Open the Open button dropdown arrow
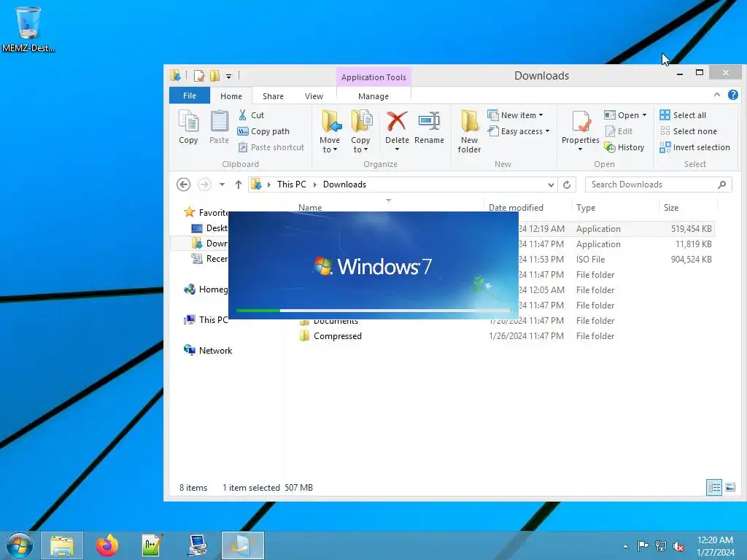Screen dimensions: 747x560 tap(645, 115)
